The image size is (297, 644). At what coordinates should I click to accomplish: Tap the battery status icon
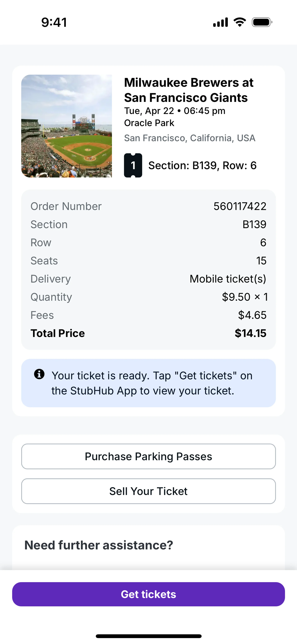point(262,22)
